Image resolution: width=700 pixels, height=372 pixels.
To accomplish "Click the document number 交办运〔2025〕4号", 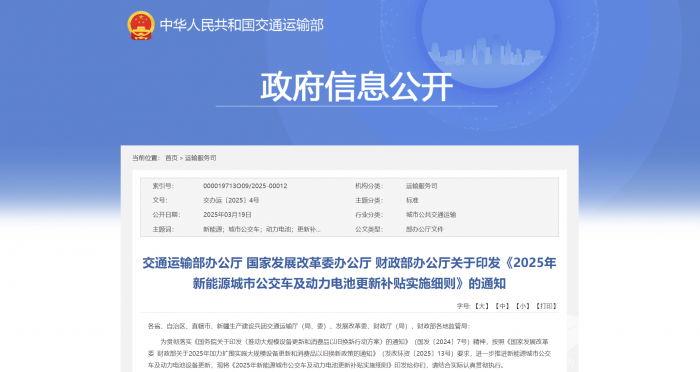I will click(231, 200).
